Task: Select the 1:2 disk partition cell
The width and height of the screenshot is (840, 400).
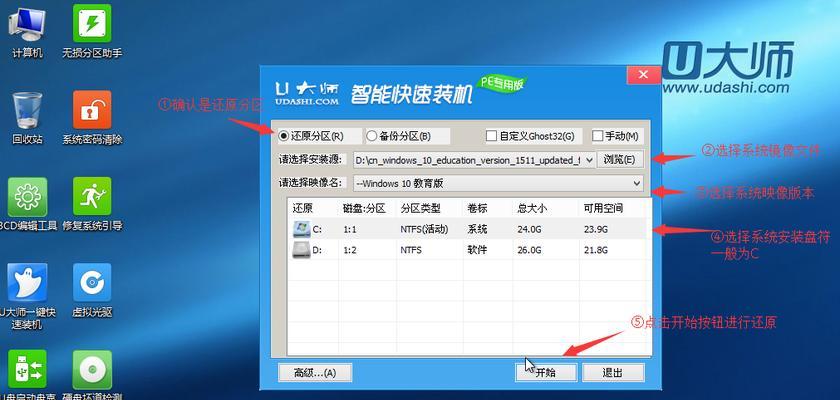Action: (x=350, y=250)
